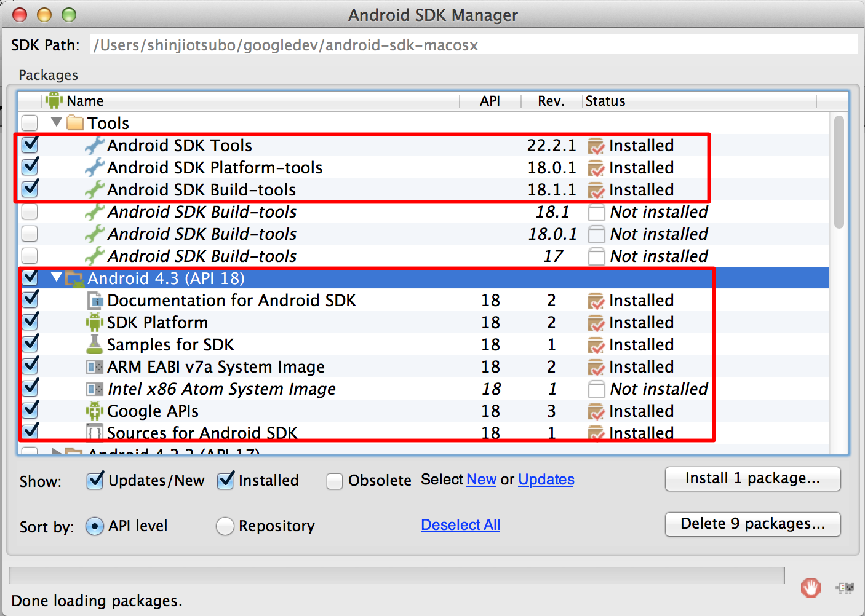The image size is (865, 616).
Task: Click the Not installed icon for Build-tools 17
Action: [x=596, y=256]
